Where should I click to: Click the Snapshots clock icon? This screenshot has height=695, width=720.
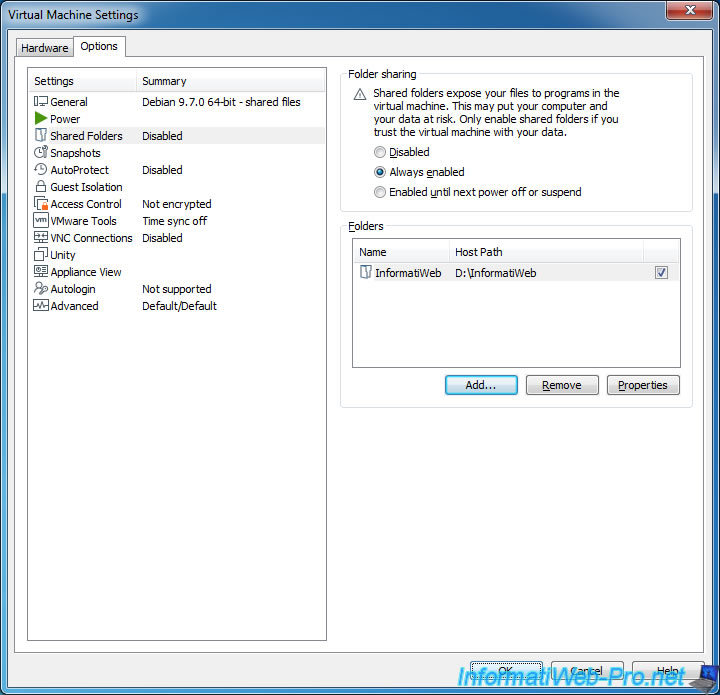pos(40,152)
